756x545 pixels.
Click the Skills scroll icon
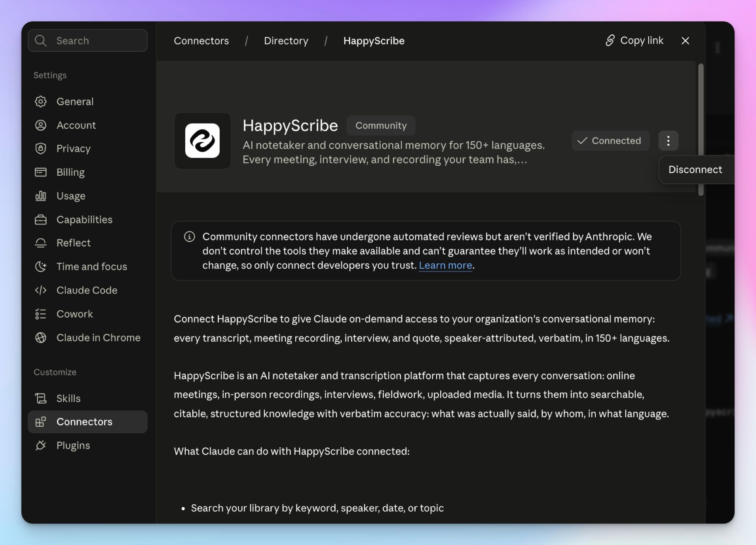click(x=41, y=398)
